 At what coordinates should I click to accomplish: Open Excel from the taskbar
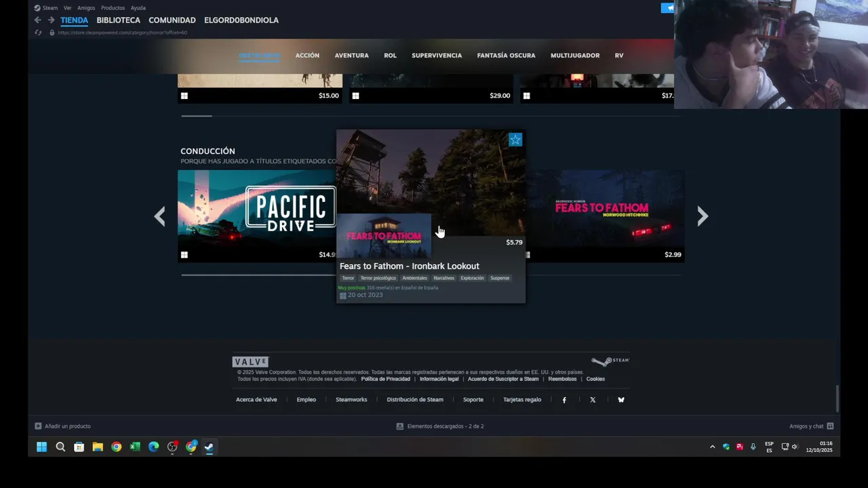135,447
